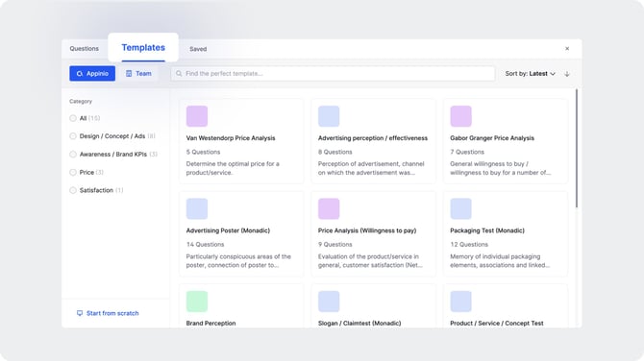Click the green Brand Perception icon
The width and height of the screenshot is (644, 361).
pyautogui.click(x=197, y=301)
